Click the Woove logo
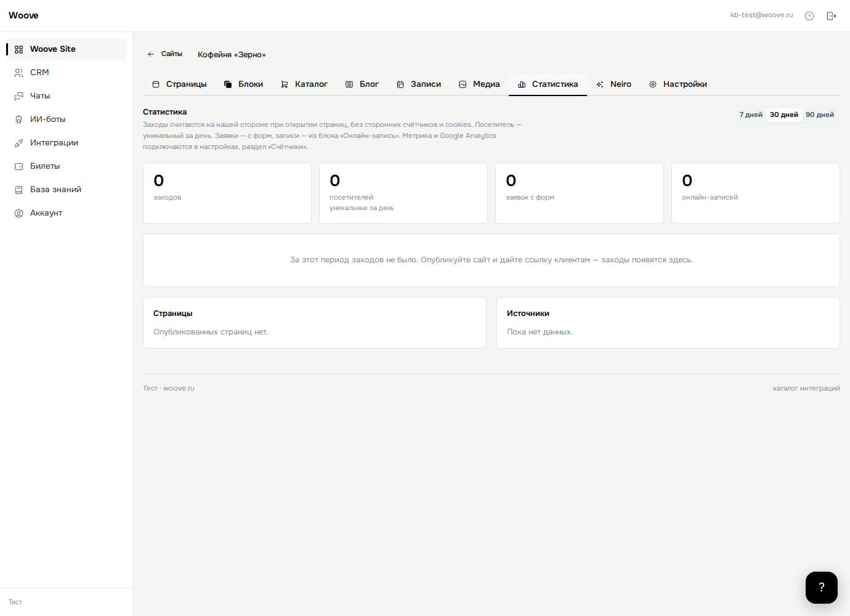The width and height of the screenshot is (850, 616). (23, 15)
